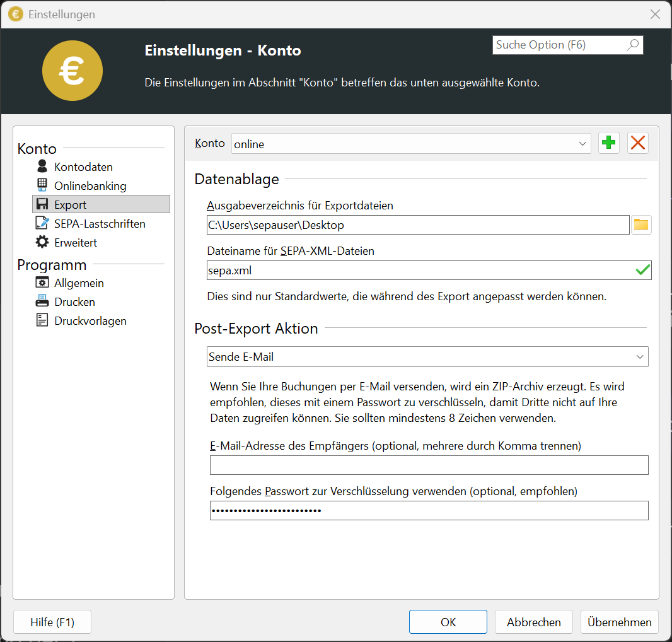
Task: Click the Export floppy disk icon
Action: (42, 204)
